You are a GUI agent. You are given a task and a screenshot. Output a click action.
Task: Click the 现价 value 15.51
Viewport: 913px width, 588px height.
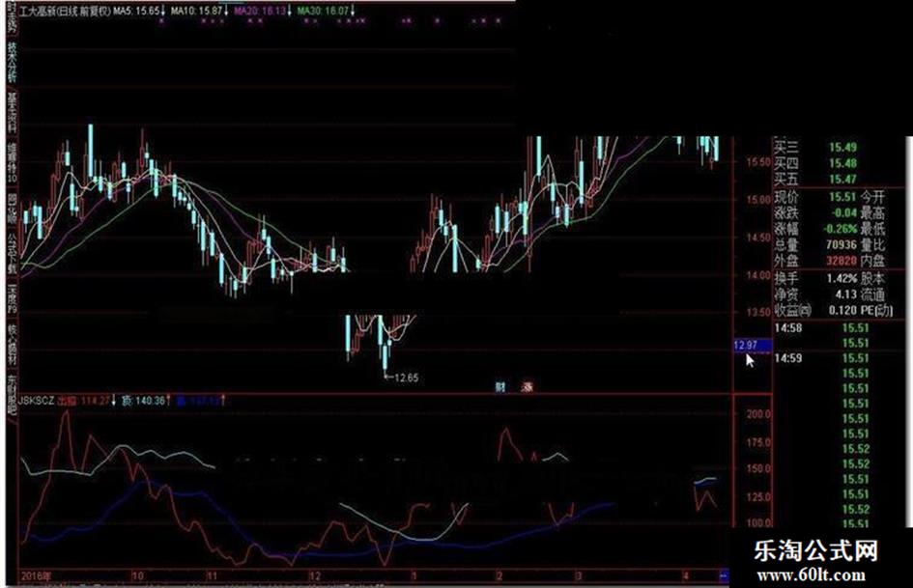(842, 197)
